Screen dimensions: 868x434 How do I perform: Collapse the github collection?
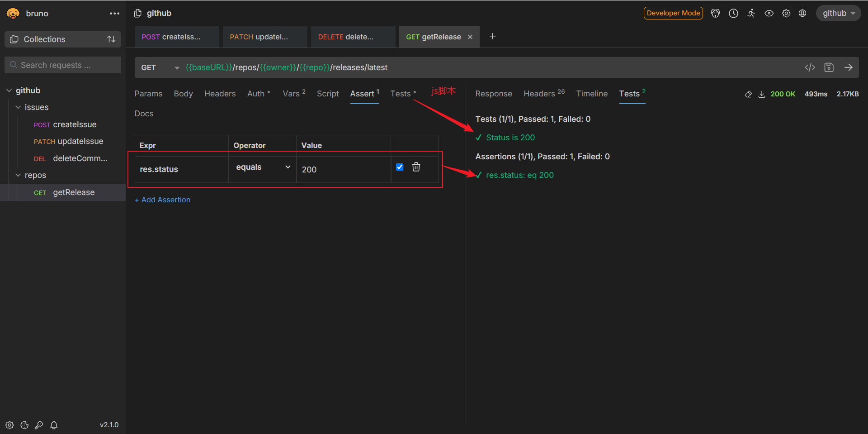(x=9, y=91)
